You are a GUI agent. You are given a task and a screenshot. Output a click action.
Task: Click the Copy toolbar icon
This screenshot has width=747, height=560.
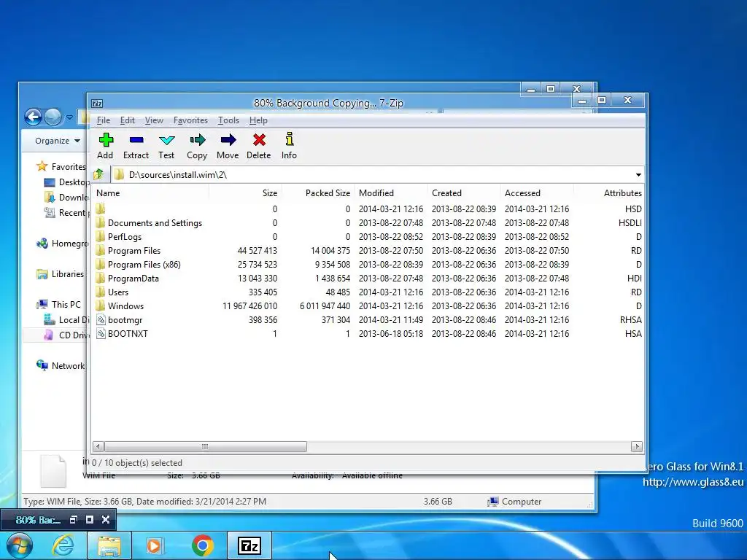(197, 139)
